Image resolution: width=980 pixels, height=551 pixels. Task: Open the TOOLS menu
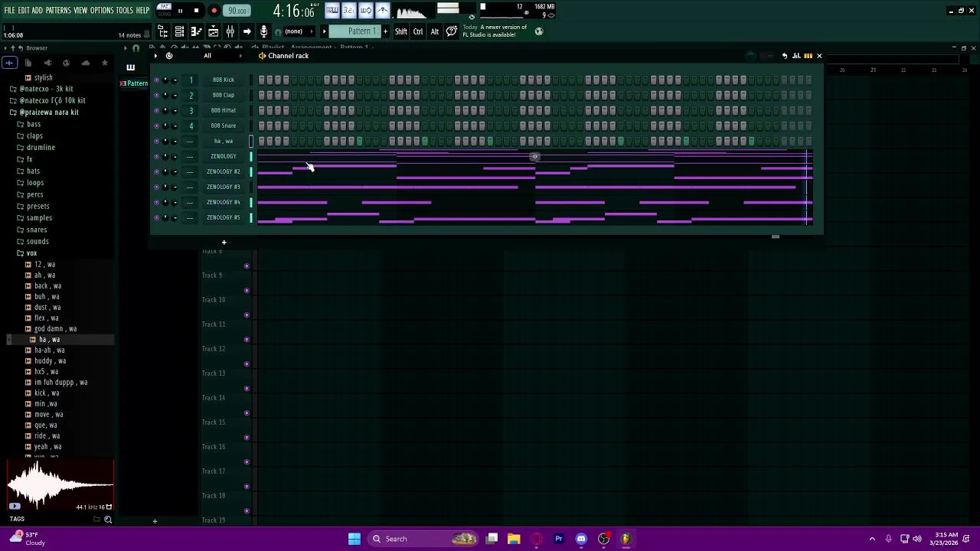[x=125, y=11]
